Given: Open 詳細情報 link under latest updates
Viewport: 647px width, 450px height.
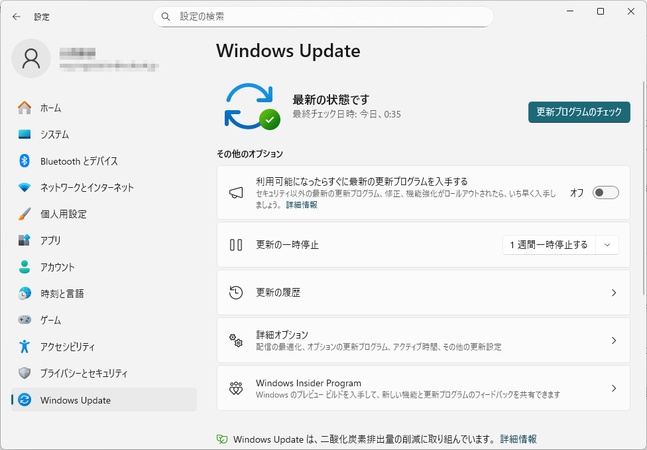Looking at the screenshot, I should point(302,205).
